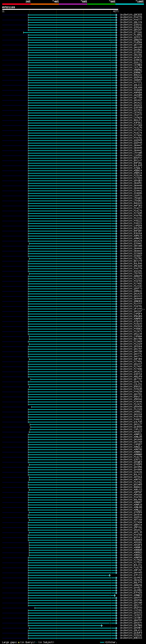
Task: Select the query label AV521169
Action: [x=8, y=7]
